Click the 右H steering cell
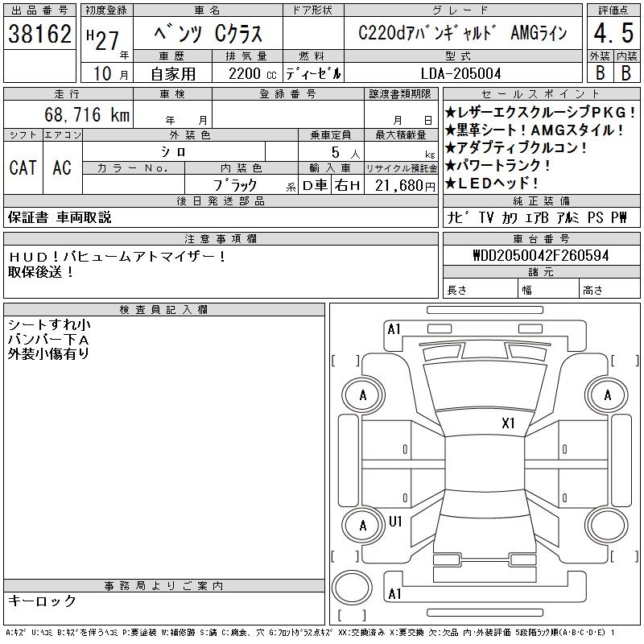This screenshot has width=644, height=644. tap(348, 186)
